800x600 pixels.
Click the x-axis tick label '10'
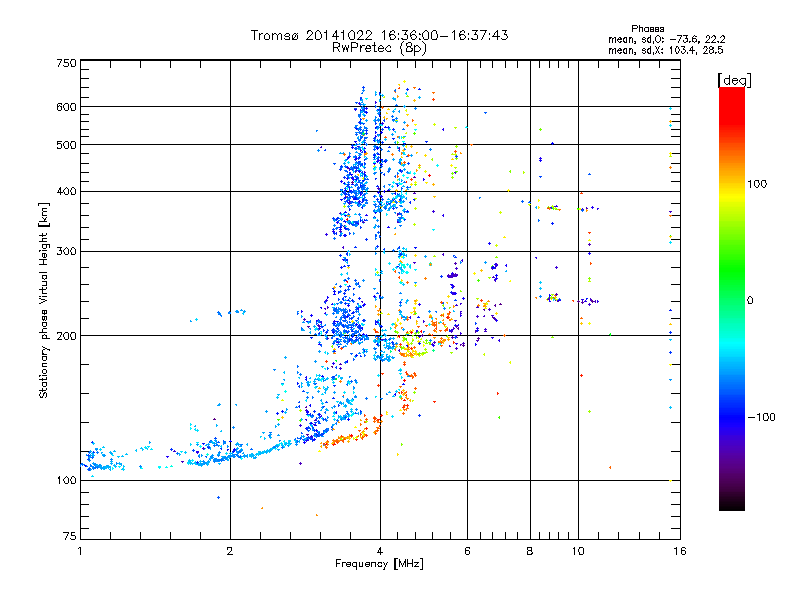point(578,551)
